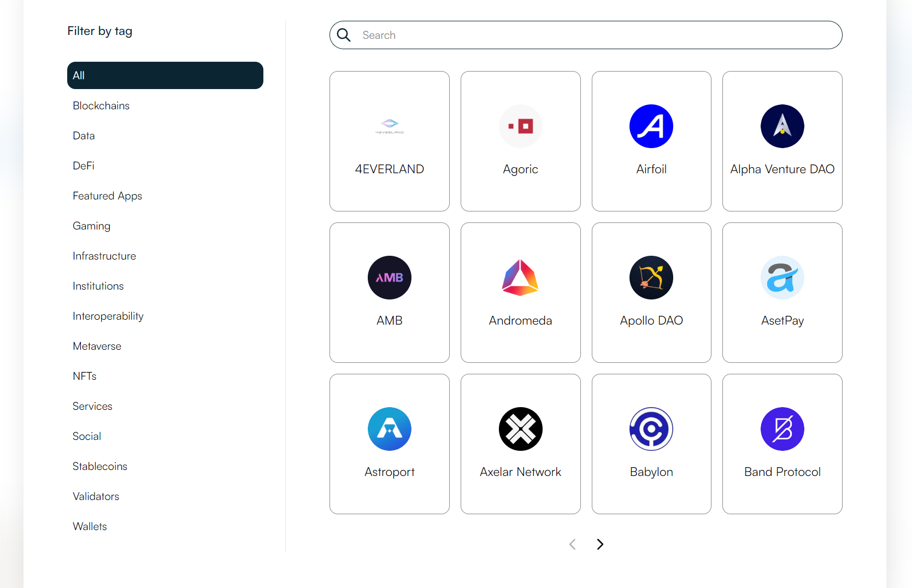Click the Babylon circular logo
This screenshot has height=588, width=912.
[651, 429]
